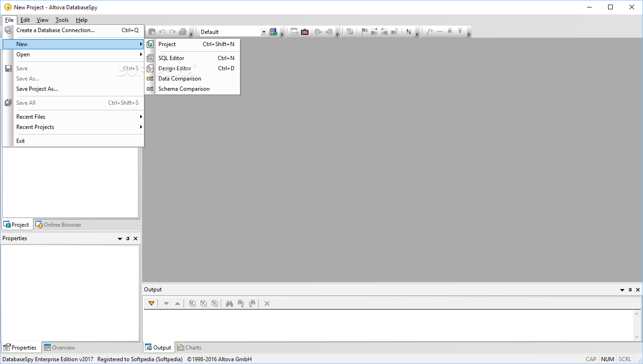Click the next bookmark icon
The height and width of the screenshot is (364, 643).
coord(374,32)
